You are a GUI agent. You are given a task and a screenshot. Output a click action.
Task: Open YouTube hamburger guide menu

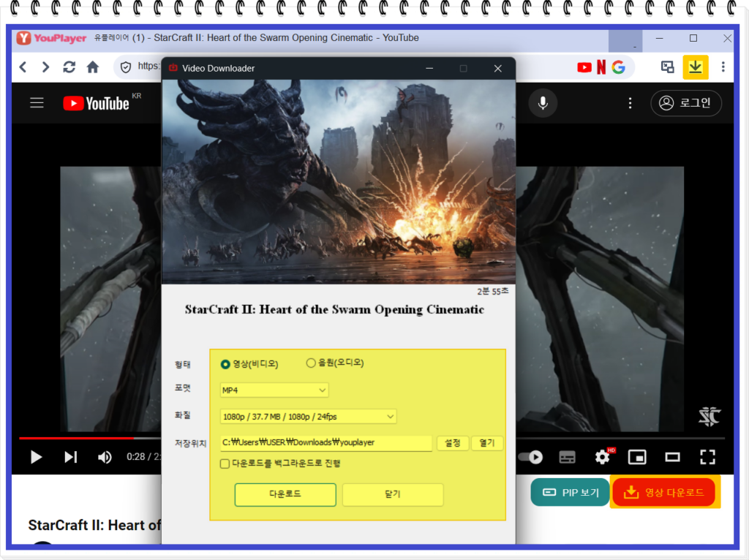pyautogui.click(x=37, y=102)
